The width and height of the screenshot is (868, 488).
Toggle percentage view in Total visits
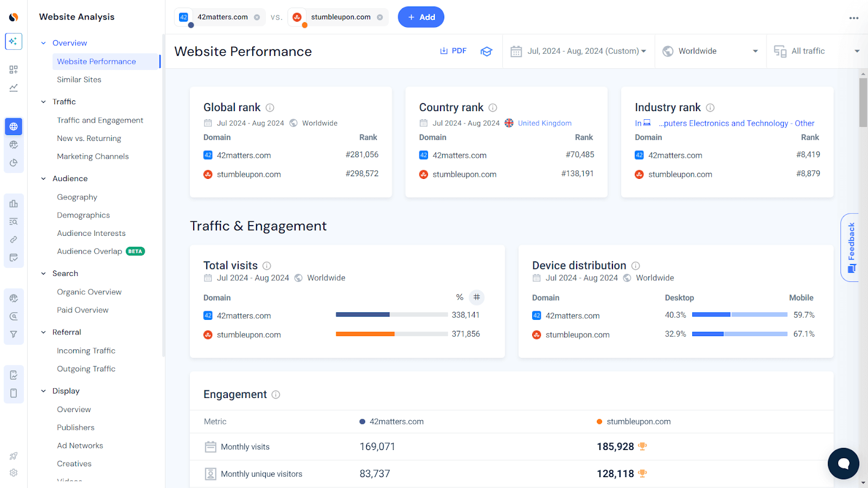[459, 297]
